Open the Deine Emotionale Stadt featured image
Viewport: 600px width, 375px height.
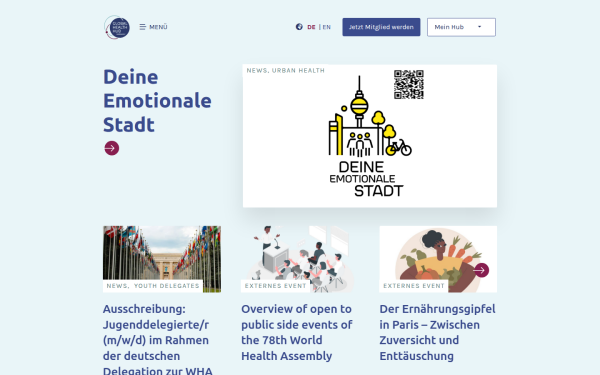click(370, 136)
